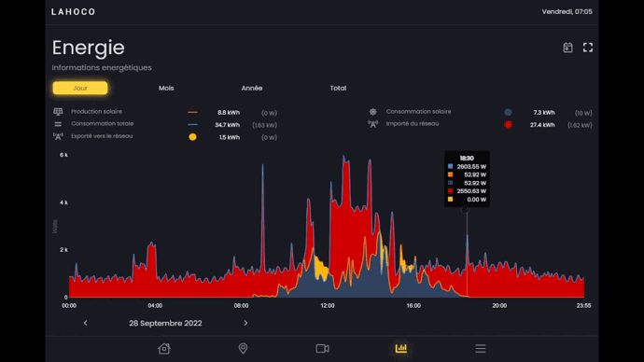The image size is (644, 362).
Task: Open the calendar date picker icon
Action: tap(567, 48)
